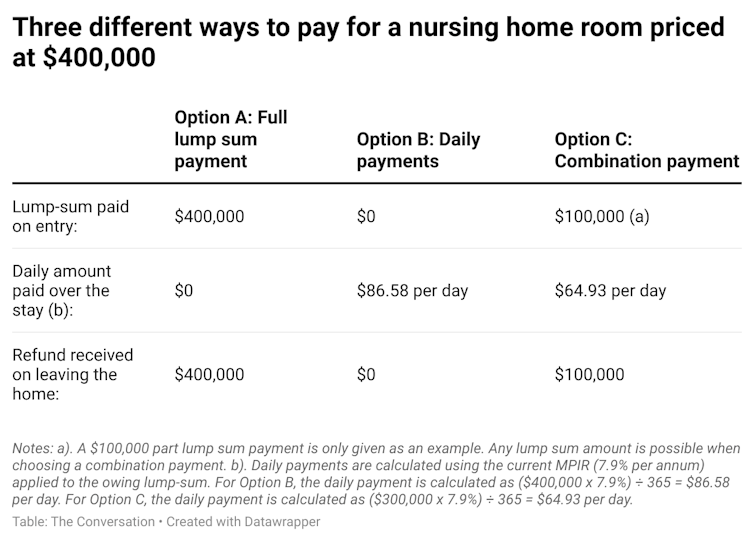Click the 'Daily amount paid over the stay' row label
Screen dimensions: 754x542
point(61,290)
